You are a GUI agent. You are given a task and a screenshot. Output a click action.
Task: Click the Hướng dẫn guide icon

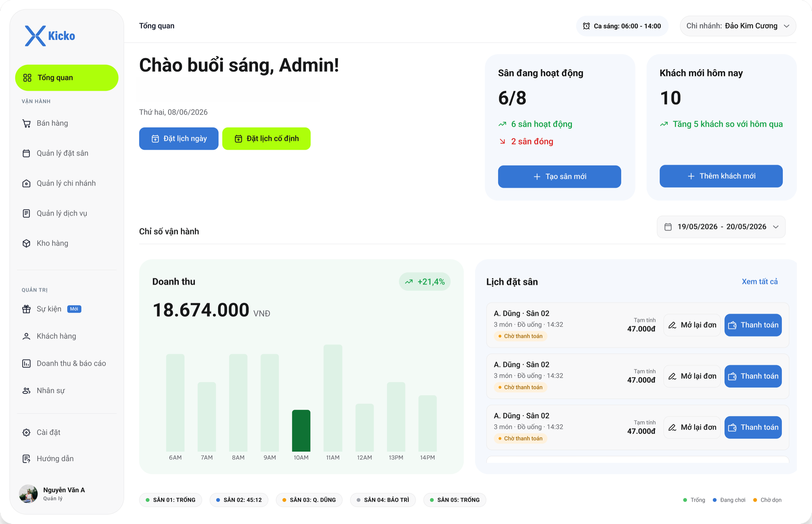click(x=26, y=459)
